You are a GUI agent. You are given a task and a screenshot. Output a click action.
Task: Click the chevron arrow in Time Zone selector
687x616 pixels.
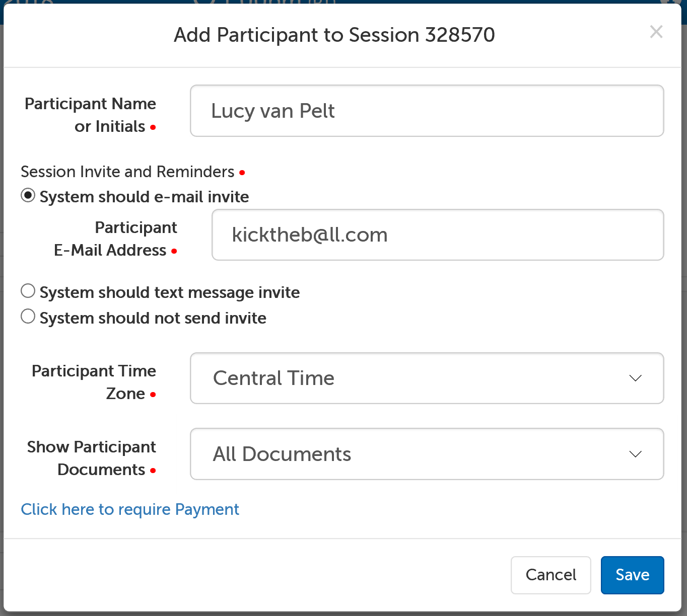coord(635,378)
